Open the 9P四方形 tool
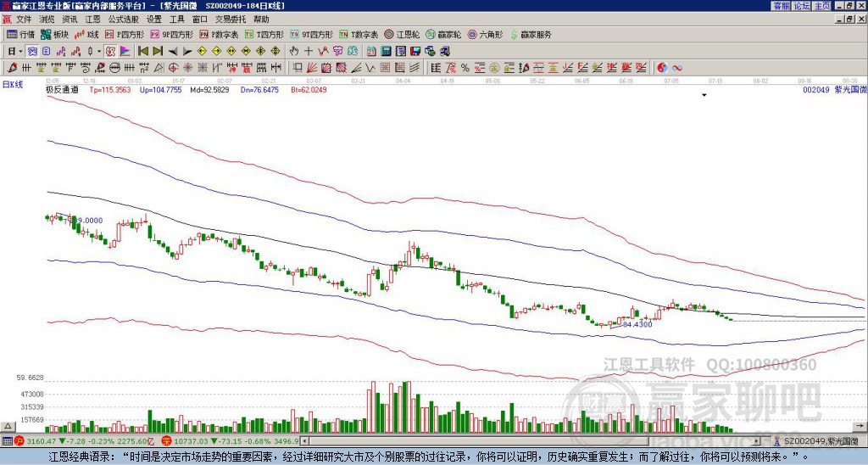 click(x=171, y=34)
